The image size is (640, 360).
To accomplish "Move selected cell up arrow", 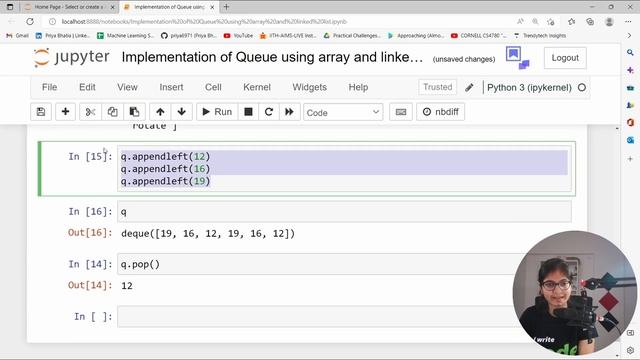I will (x=160, y=112).
